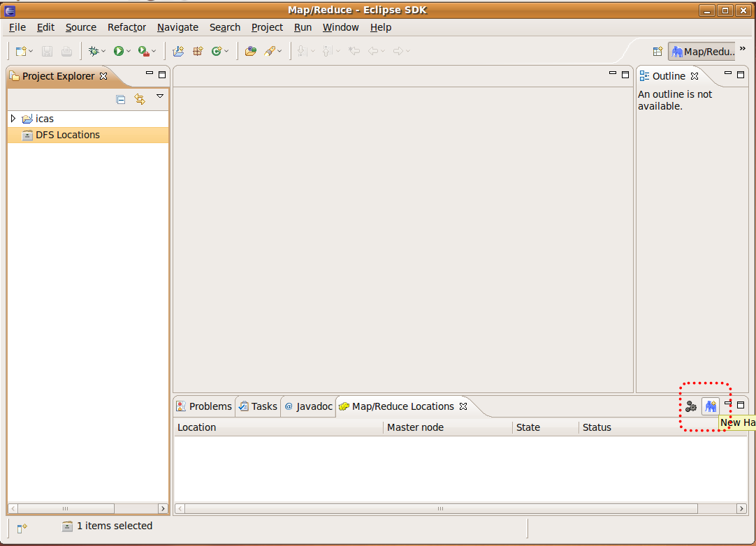The height and width of the screenshot is (546, 756).
Task: Click the horizontal scrollbar in Project Explorer
Action: (x=66, y=508)
